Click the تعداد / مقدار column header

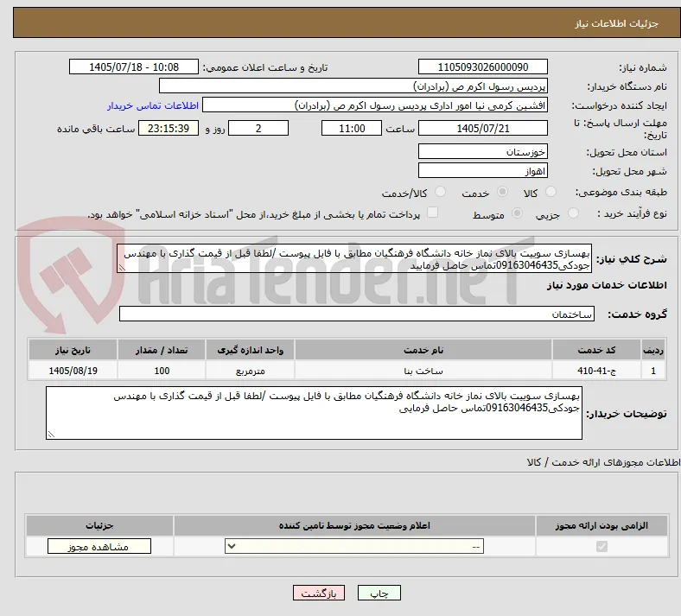161,350
